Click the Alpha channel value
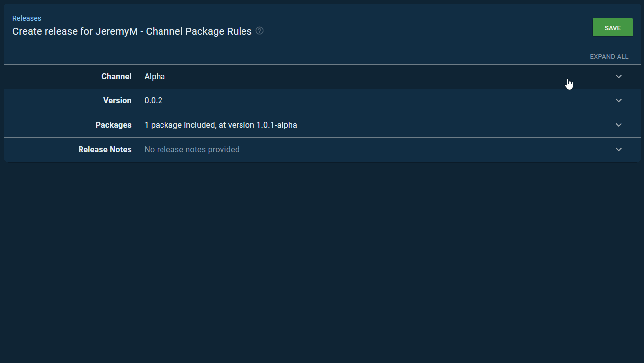Screen dimensions: 644x363 click(154, 76)
